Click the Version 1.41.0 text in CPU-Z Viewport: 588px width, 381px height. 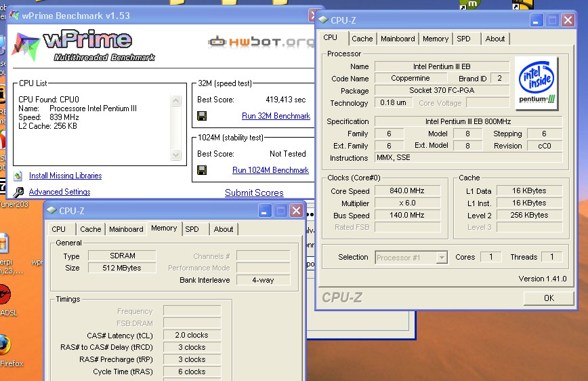click(x=542, y=279)
